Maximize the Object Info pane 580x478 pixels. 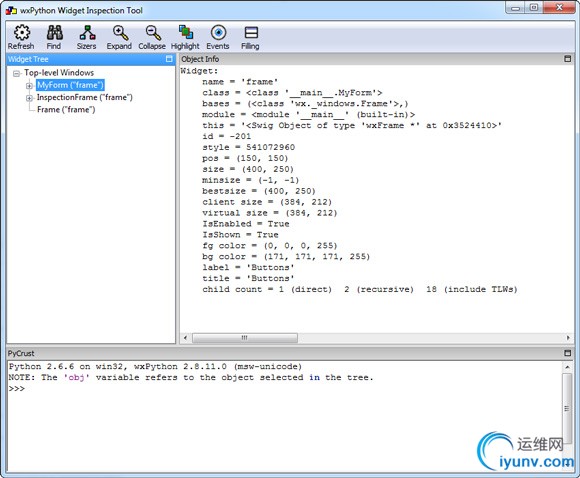(x=567, y=59)
